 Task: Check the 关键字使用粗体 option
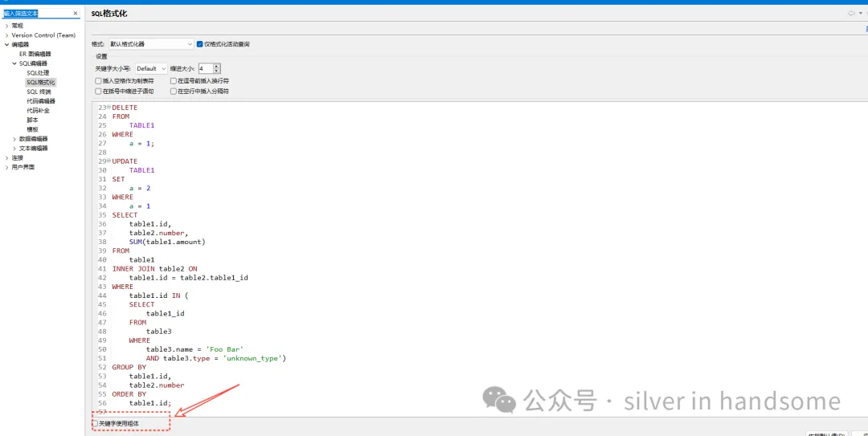click(x=95, y=423)
